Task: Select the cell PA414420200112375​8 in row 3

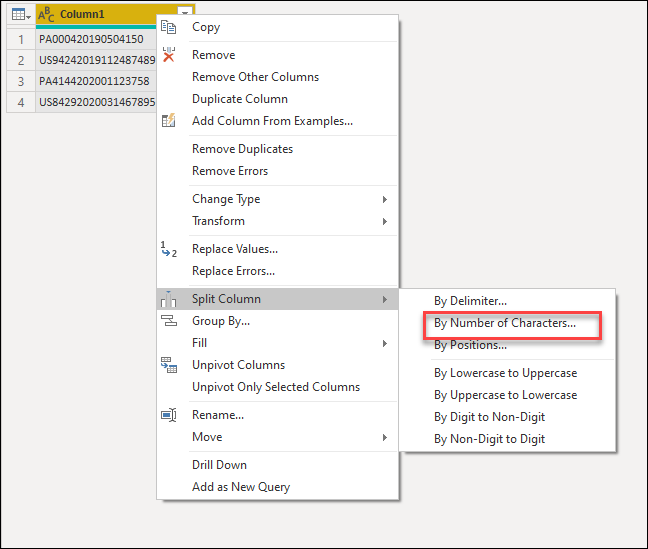Action: pos(96,81)
